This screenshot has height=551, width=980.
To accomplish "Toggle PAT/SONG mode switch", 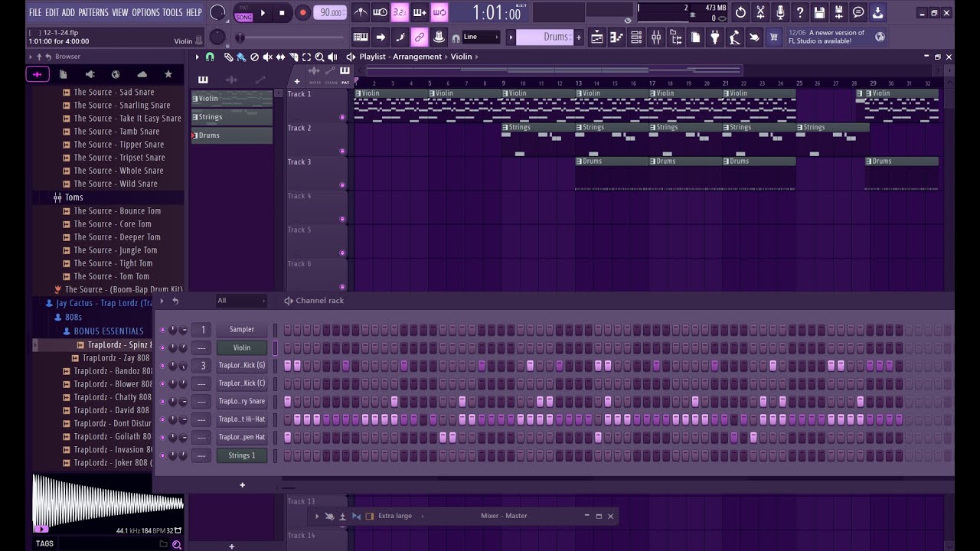I will point(243,12).
